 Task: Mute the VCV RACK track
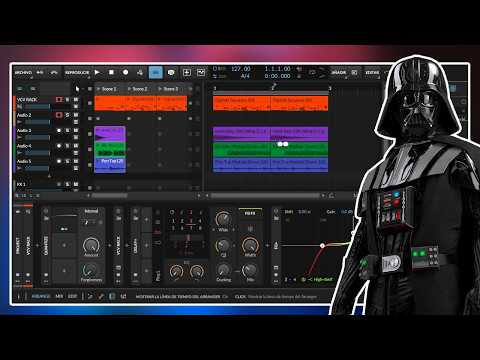coord(76,99)
